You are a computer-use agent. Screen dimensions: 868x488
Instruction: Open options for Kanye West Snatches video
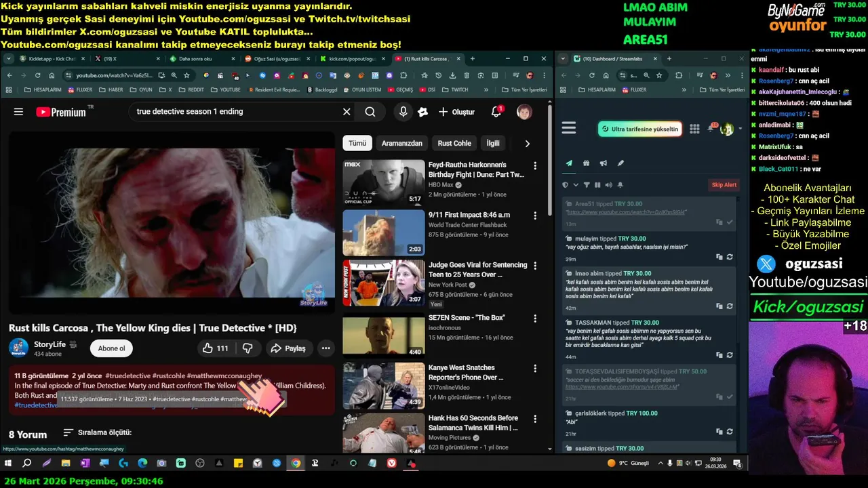pos(535,369)
